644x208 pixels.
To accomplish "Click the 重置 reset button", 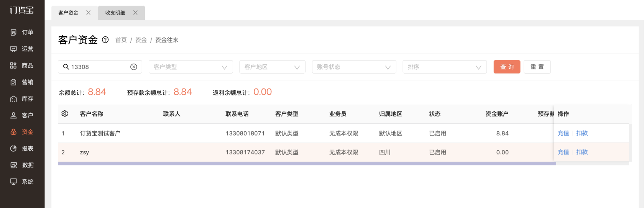I will (537, 67).
